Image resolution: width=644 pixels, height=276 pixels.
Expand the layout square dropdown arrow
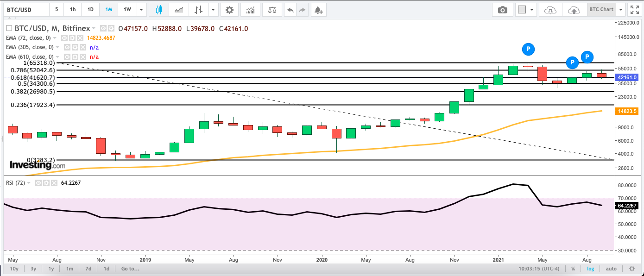[x=532, y=10]
